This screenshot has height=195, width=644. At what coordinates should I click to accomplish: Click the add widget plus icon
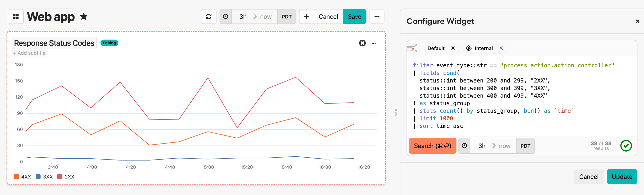pos(306,17)
